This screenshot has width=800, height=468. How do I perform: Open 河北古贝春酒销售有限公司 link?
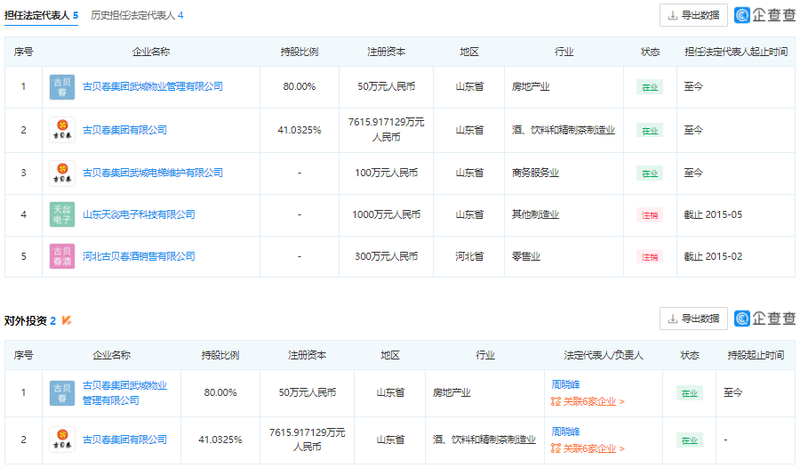[139, 257]
